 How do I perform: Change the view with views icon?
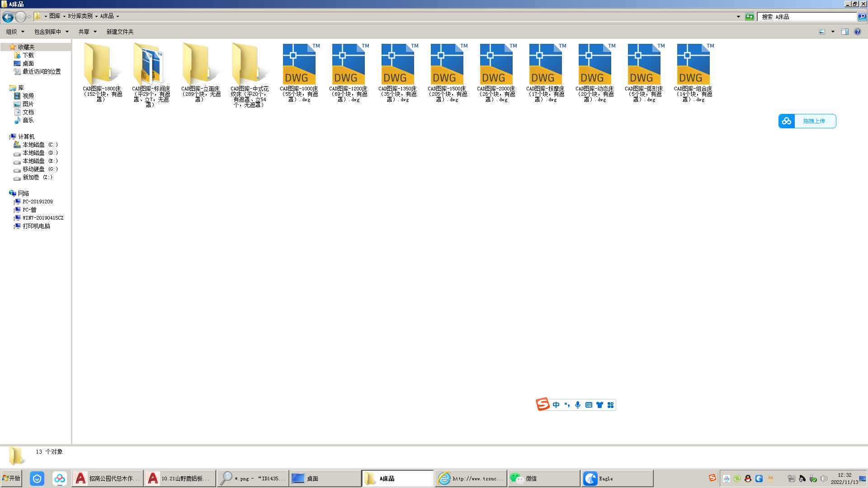click(x=822, y=32)
